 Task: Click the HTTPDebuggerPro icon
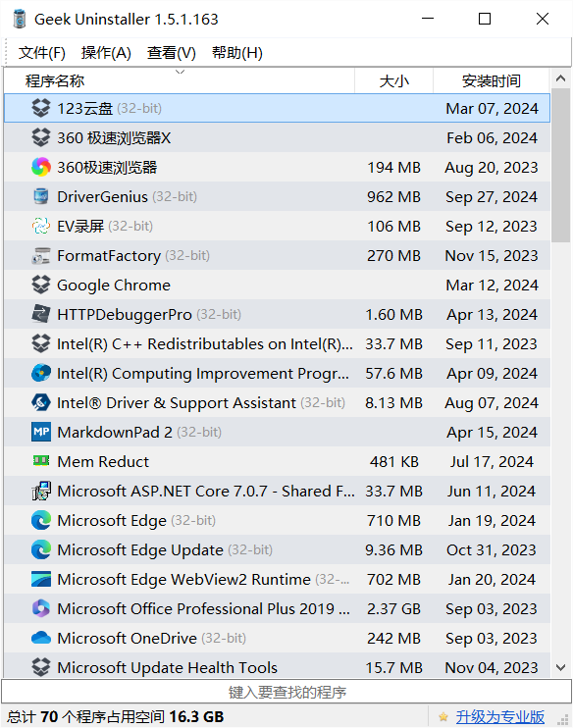(x=41, y=314)
